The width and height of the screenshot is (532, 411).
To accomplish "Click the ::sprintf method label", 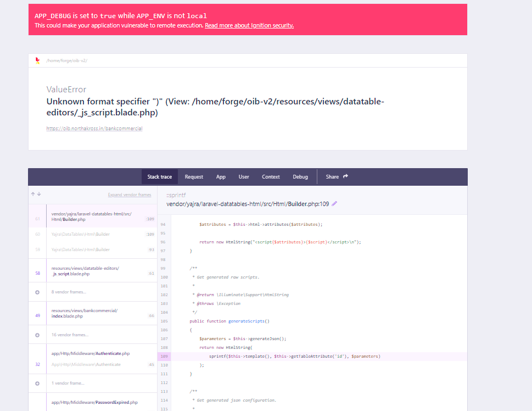I will 176,195.
